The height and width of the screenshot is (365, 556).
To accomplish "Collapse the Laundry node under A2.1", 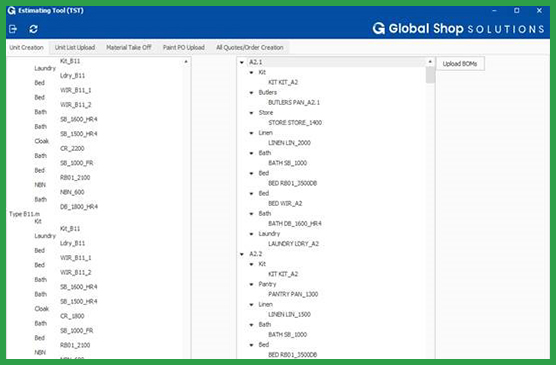I will (x=251, y=234).
